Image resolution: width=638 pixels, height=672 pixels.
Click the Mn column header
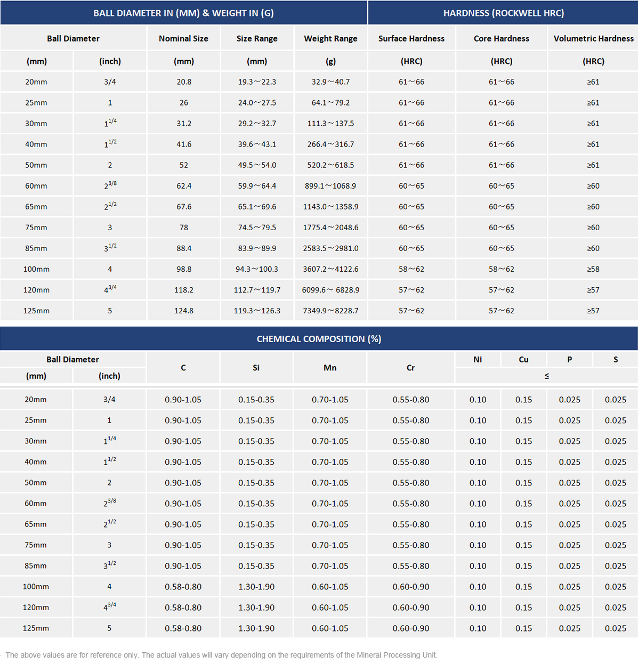click(330, 368)
